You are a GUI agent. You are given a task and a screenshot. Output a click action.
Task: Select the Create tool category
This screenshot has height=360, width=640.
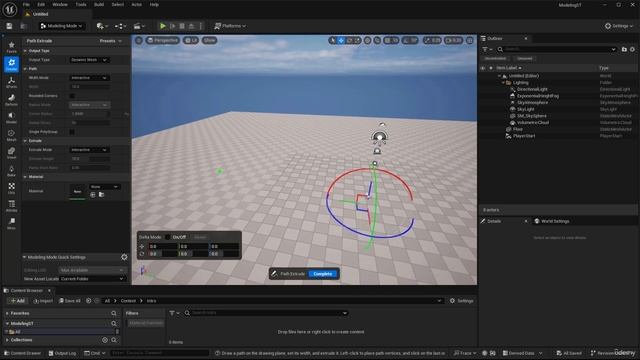click(11, 64)
